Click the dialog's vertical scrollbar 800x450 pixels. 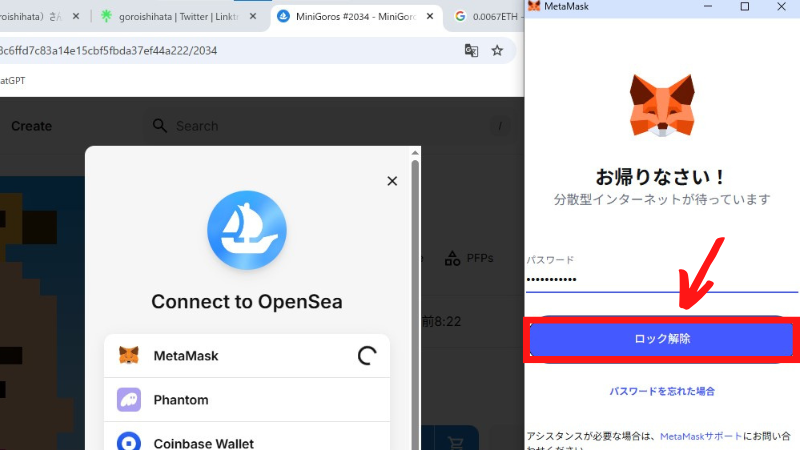pyautogui.click(x=415, y=306)
